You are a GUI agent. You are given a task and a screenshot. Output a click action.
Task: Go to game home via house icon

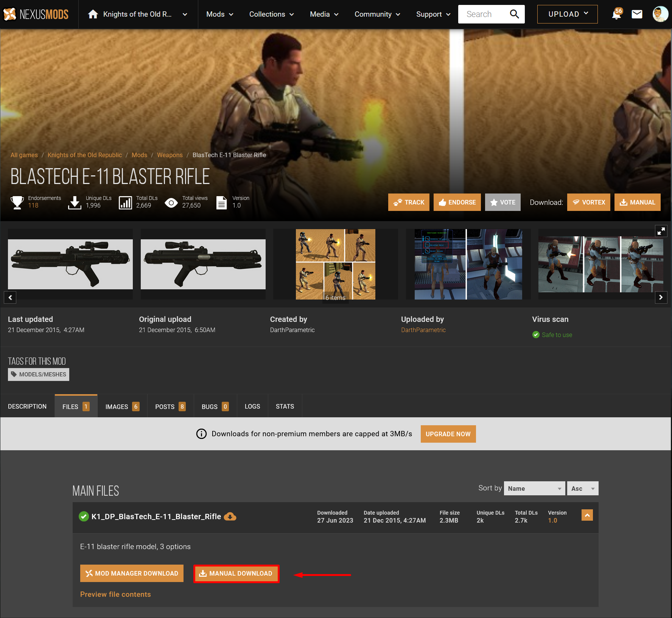(93, 14)
